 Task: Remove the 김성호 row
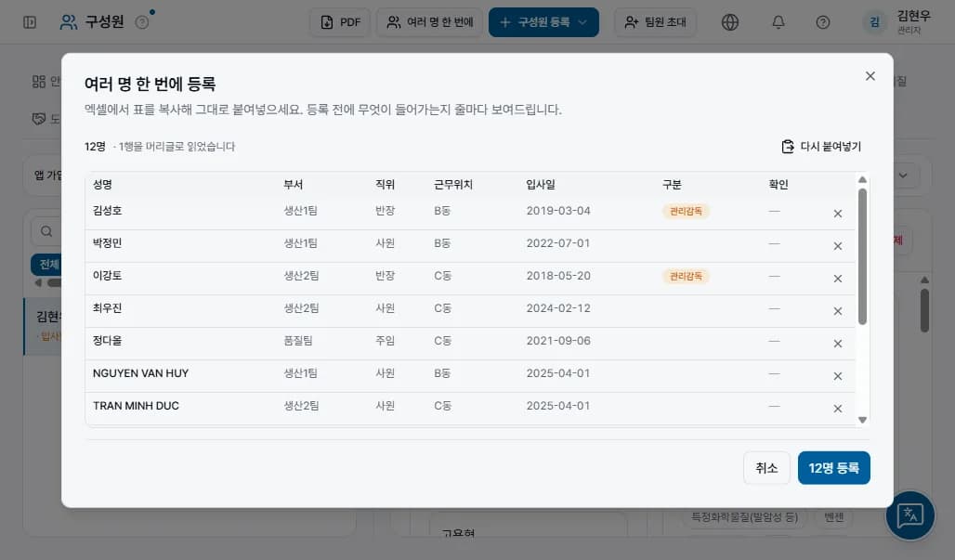[x=837, y=214]
